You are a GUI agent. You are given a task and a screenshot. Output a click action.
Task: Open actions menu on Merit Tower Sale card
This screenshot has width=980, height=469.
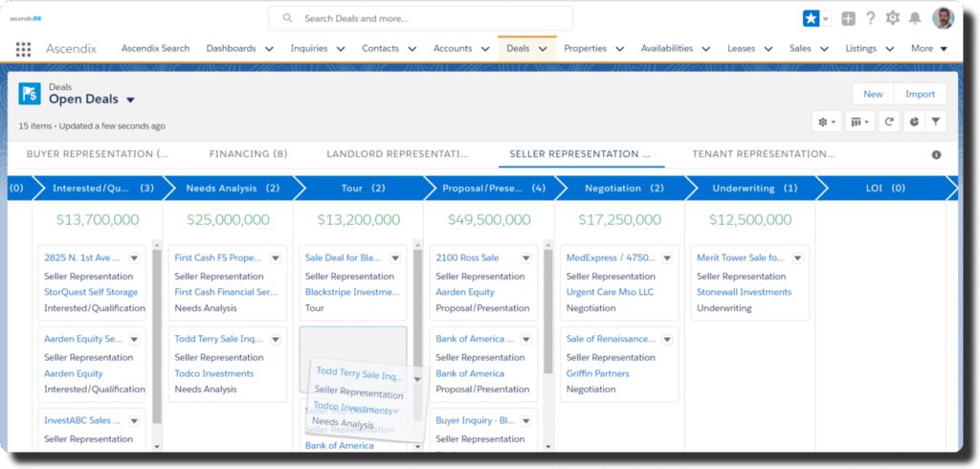click(798, 258)
